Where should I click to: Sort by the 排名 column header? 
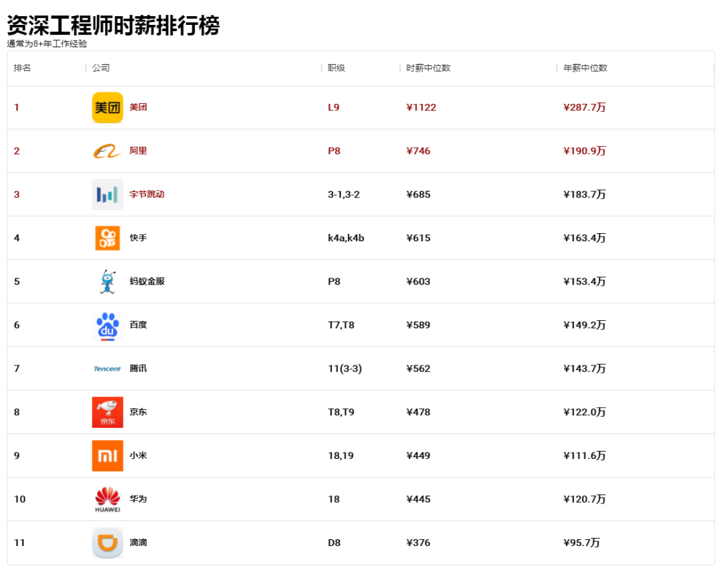pyautogui.click(x=22, y=68)
